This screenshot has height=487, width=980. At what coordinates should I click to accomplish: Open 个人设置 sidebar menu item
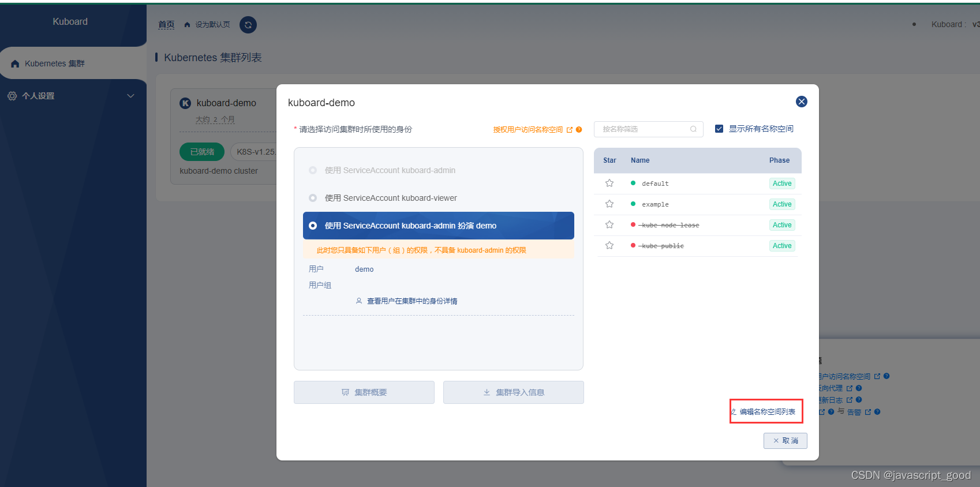click(x=73, y=96)
